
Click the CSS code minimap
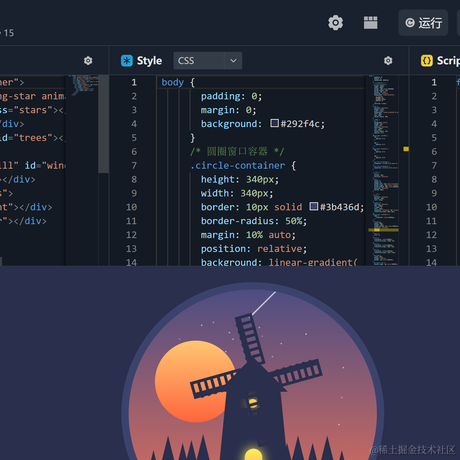(385, 170)
